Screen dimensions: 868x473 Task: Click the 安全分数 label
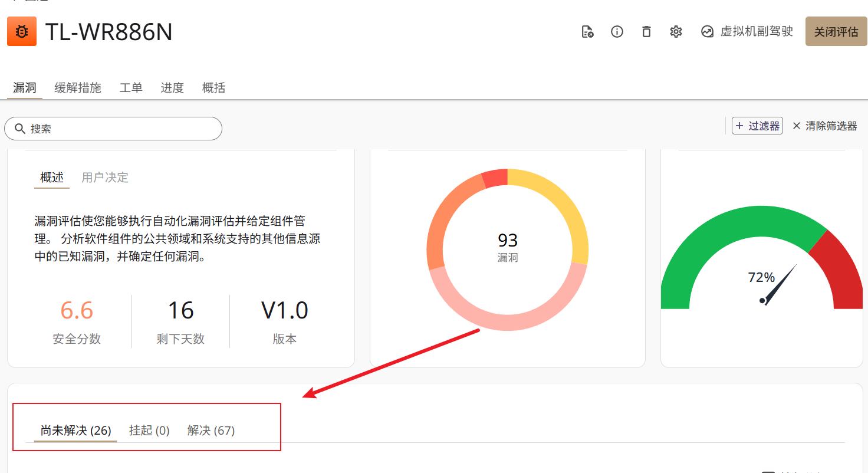(77, 339)
